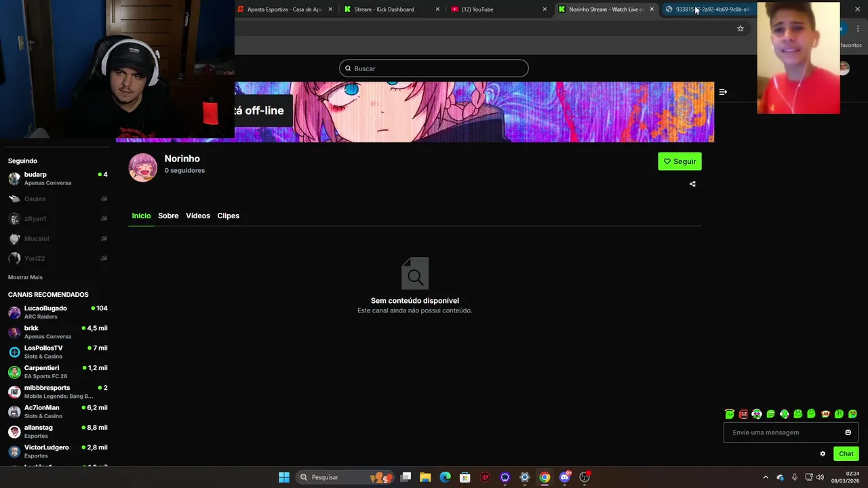Open recommended channel LucaoBugado
The height and width of the screenshot is (488, 868).
[x=58, y=312]
